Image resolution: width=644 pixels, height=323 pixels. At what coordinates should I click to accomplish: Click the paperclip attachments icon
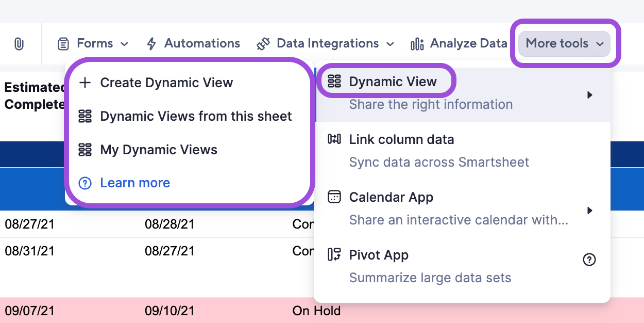tap(20, 44)
